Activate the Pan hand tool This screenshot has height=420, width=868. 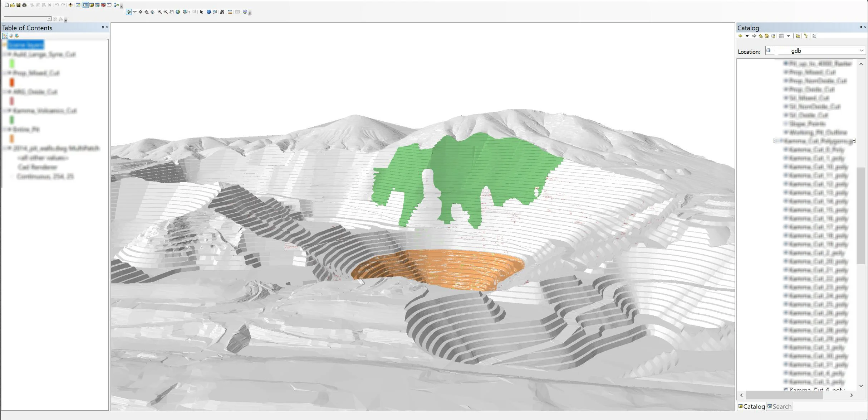172,12
